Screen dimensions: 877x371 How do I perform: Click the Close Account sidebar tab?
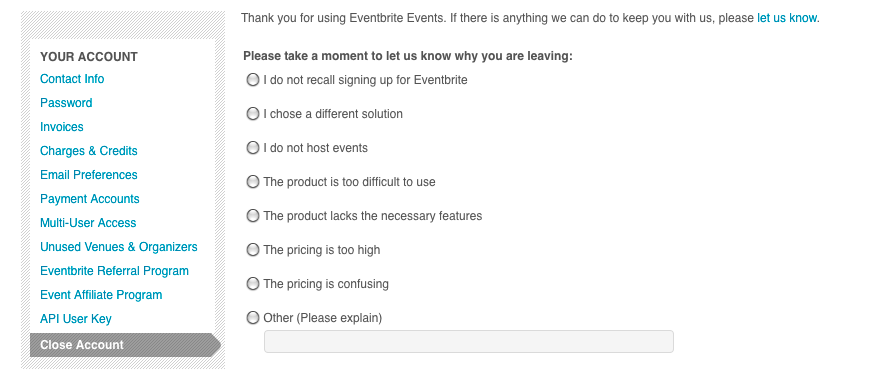(x=125, y=345)
